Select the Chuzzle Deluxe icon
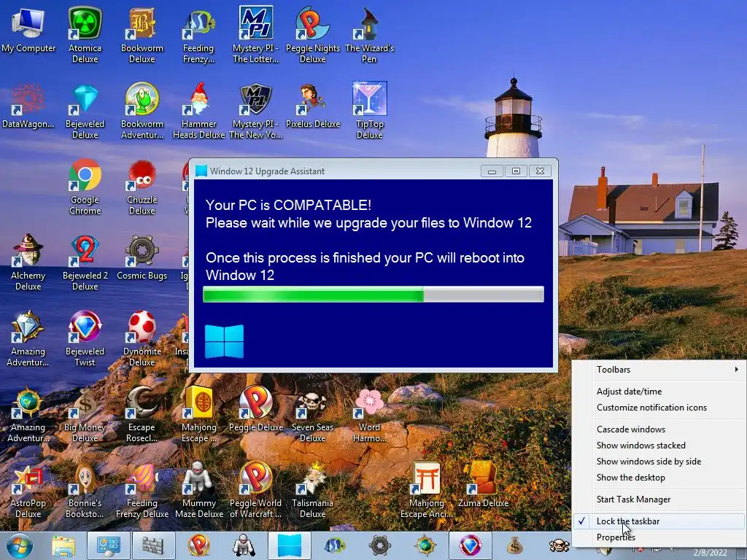 pyautogui.click(x=142, y=187)
